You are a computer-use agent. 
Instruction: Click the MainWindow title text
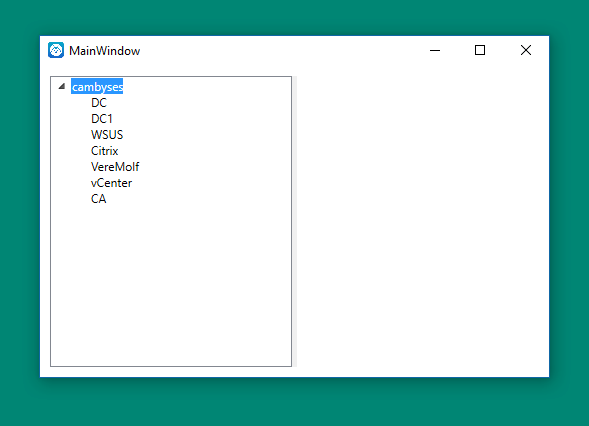coord(104,51)
